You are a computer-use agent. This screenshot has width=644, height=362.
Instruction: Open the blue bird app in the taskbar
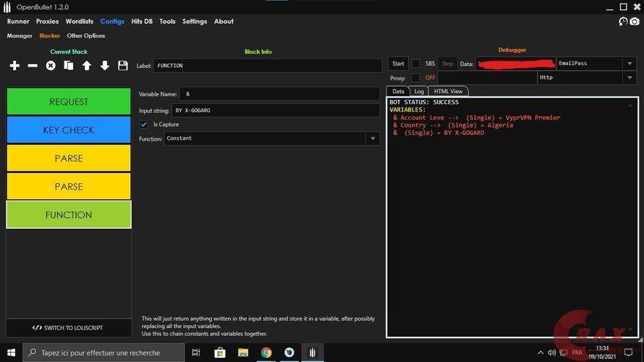pos(289,353)
